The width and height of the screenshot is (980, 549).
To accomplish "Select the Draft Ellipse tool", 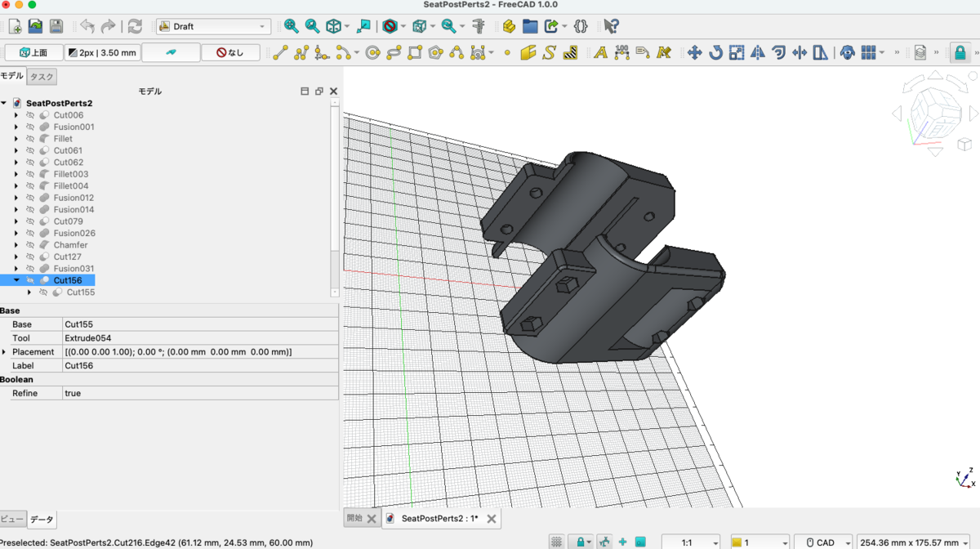I will pyautogui.click(x=394, y=53).
